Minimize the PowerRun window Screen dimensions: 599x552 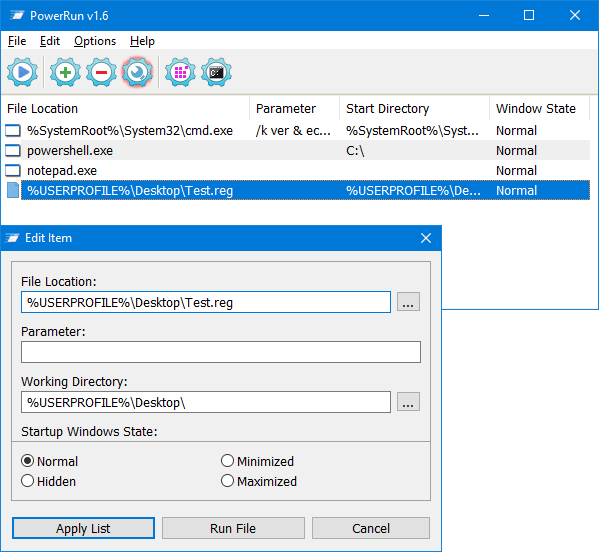(484, 15)
